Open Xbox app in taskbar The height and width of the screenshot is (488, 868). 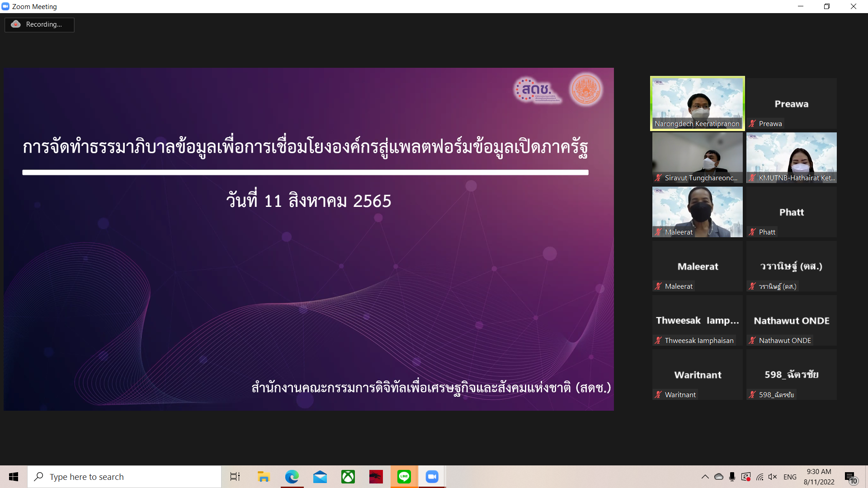[348, 477]
